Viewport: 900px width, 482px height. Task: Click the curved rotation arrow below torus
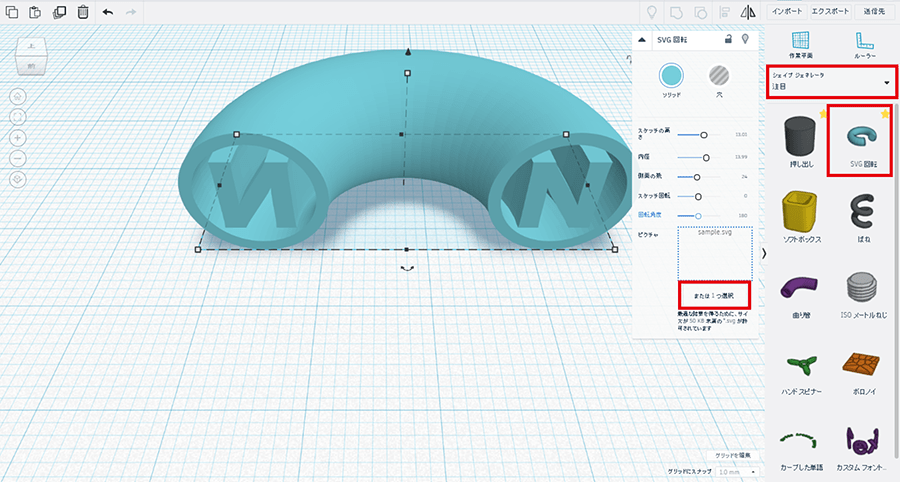(407, 268)
